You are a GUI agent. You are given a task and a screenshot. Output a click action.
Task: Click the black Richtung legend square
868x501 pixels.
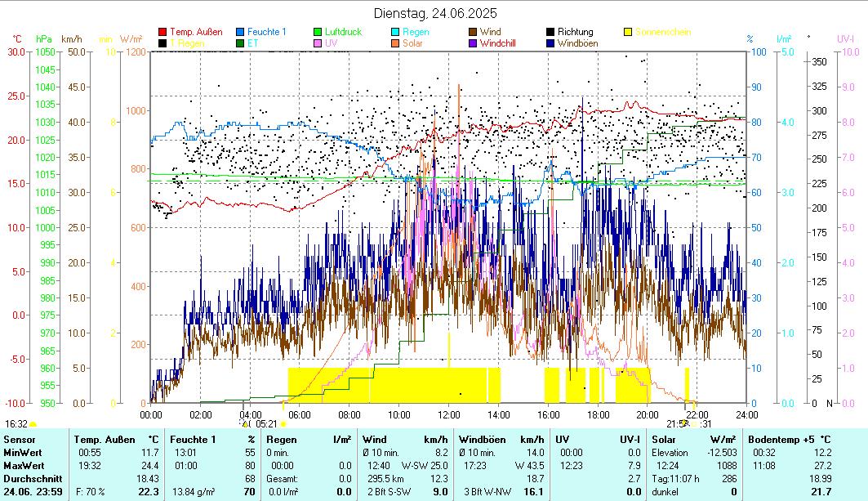[550, 32]
